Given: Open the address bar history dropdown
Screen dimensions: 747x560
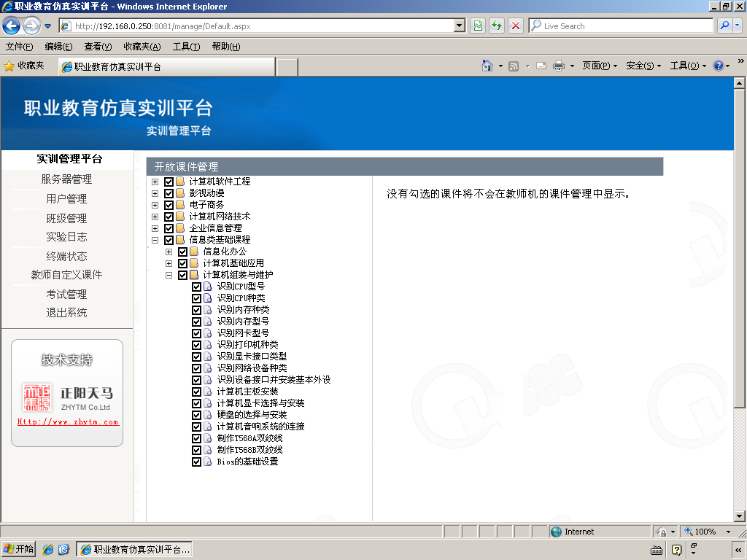Looking at the screenshot, I should tap(460, 26).
